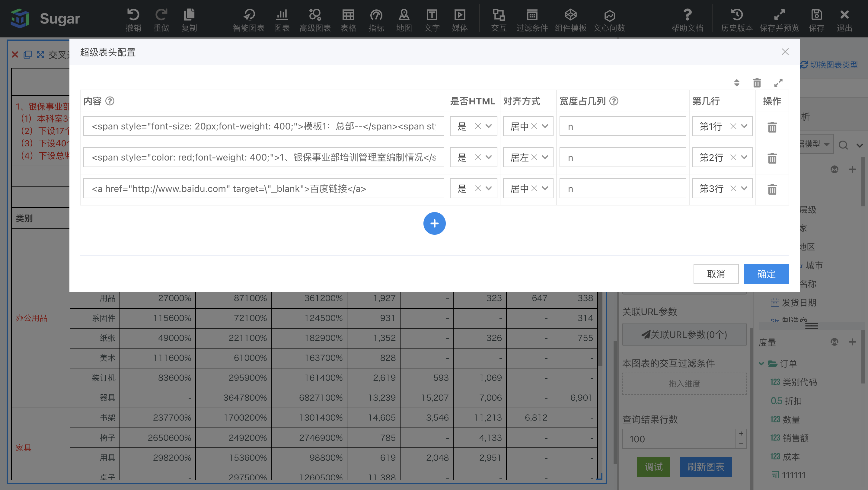
Task: Open the 第1行 row dropdown
Action: [x=744, y=126]
